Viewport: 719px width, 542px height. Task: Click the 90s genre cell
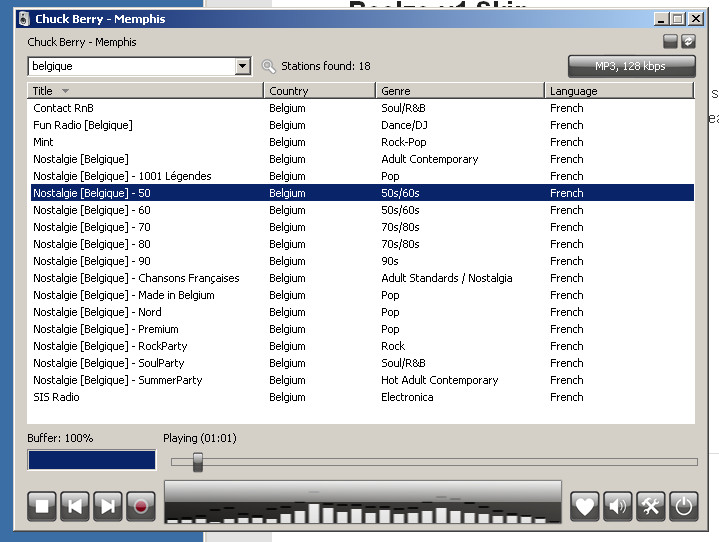pyautogui.click(x=390, y=261)
